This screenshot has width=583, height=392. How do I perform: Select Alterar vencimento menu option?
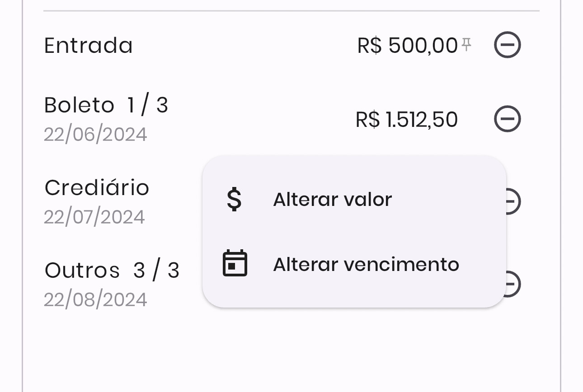[x=366, y=264]
